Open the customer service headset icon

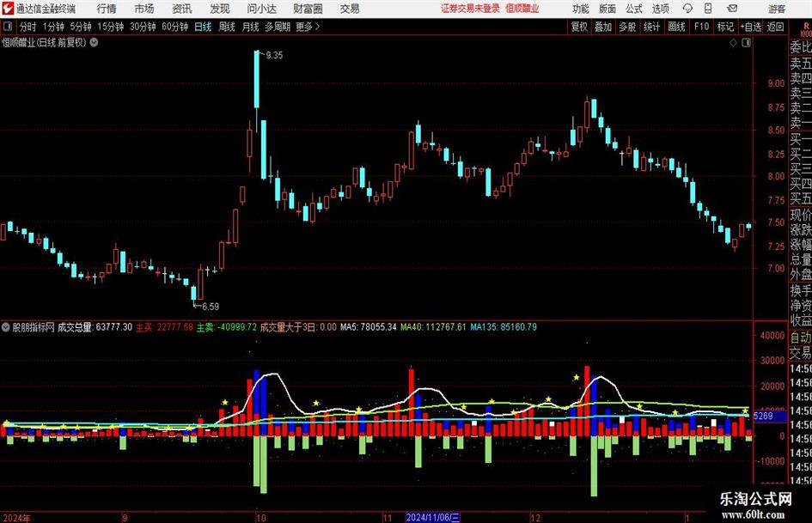(687, 9)
